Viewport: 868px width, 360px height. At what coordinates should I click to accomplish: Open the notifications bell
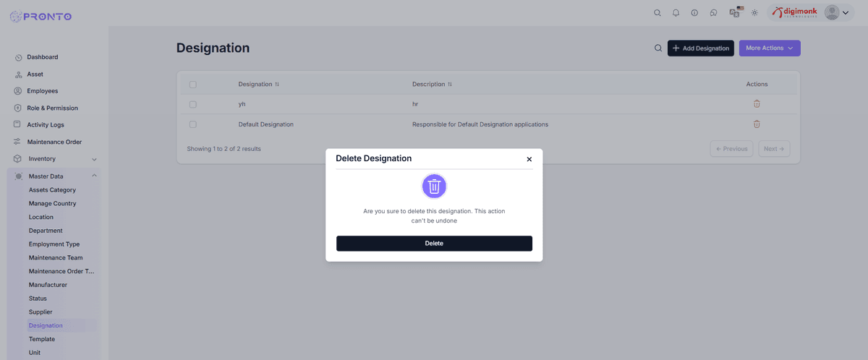(x=676, y=13)
